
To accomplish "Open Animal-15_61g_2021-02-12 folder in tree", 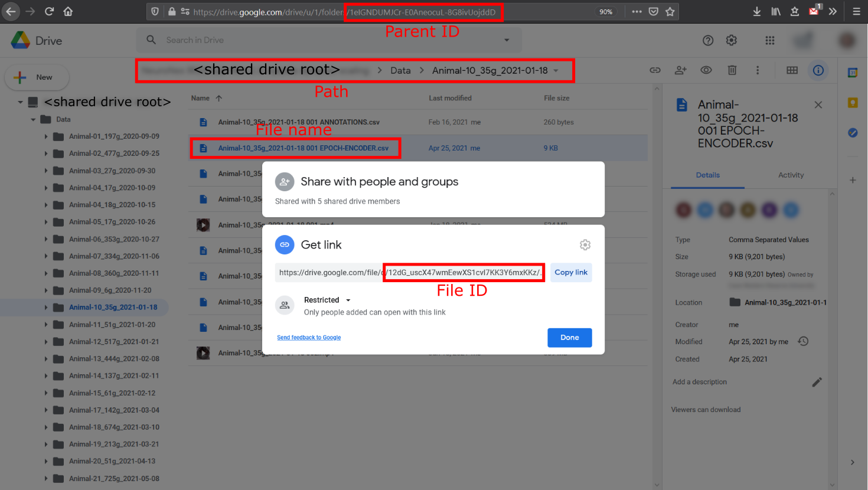I will tap(112, 393).
